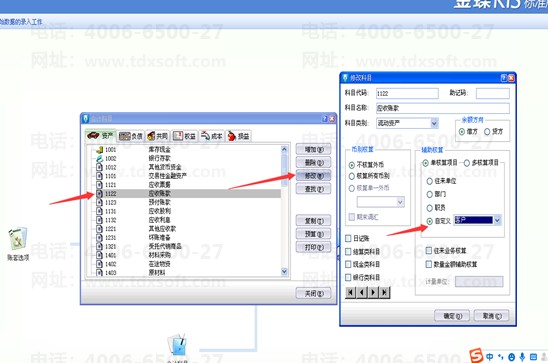The image size is (548, 363).
Task: Select 借方 balance direction
Action: coord(462,132)
